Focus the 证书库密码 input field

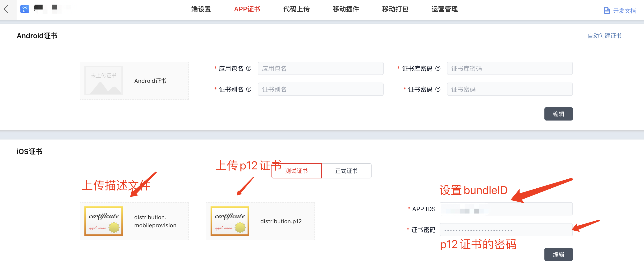click(x=510, y=68)
